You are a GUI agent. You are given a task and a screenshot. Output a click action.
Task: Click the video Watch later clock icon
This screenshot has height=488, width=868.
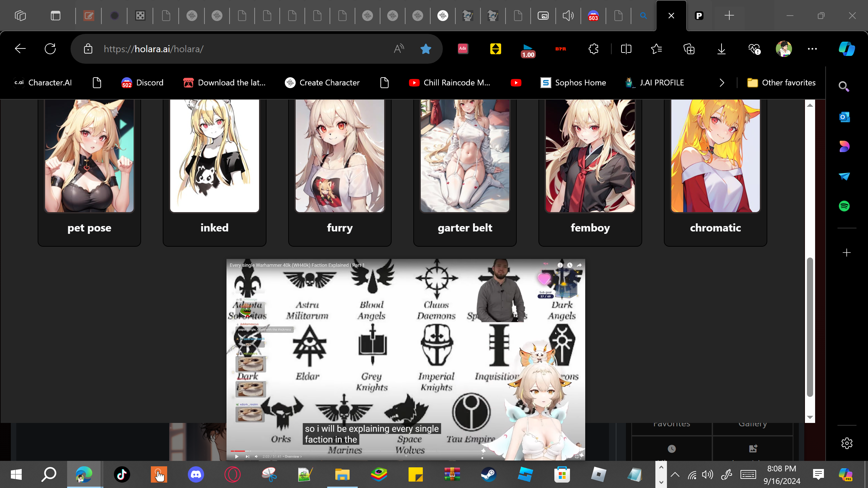[570, 265]
